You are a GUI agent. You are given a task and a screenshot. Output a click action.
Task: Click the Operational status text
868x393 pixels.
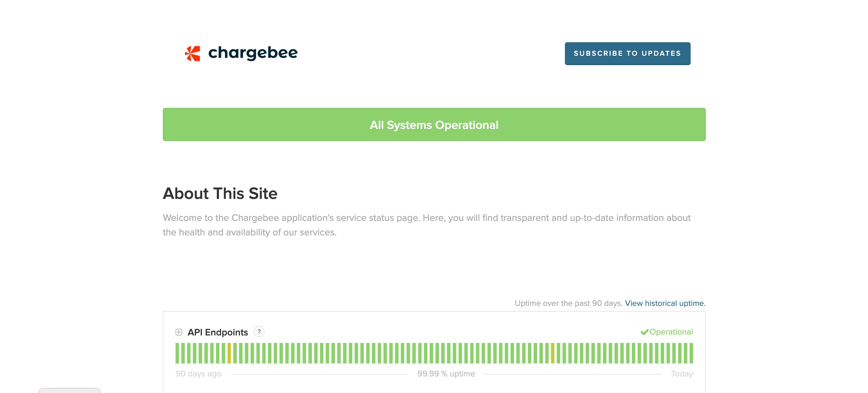point(671,332)
